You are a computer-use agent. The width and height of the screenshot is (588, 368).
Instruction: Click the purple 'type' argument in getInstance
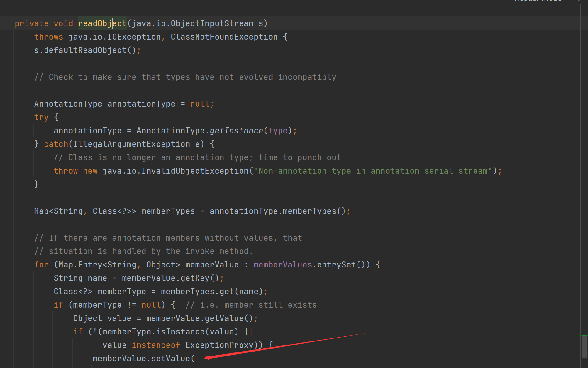tap(278, 131)
